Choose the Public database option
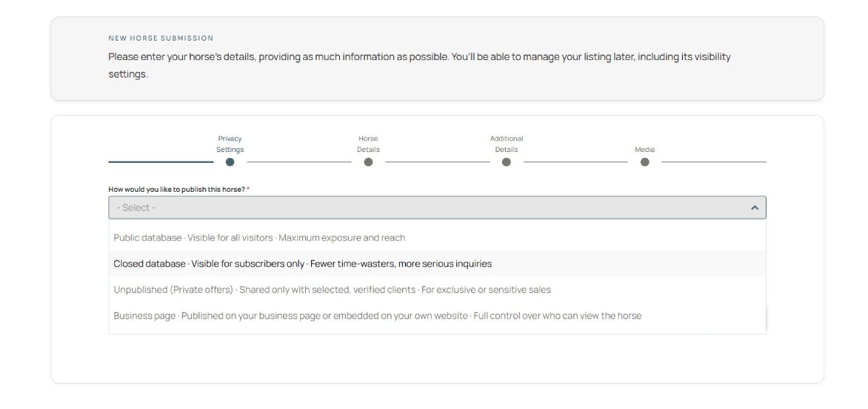The image size is (868, 409). tap(259, 237)
